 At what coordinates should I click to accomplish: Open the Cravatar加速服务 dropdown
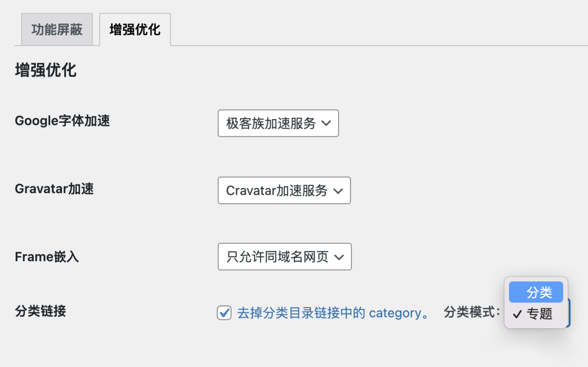pyautogui.click(x=284, y=190)
